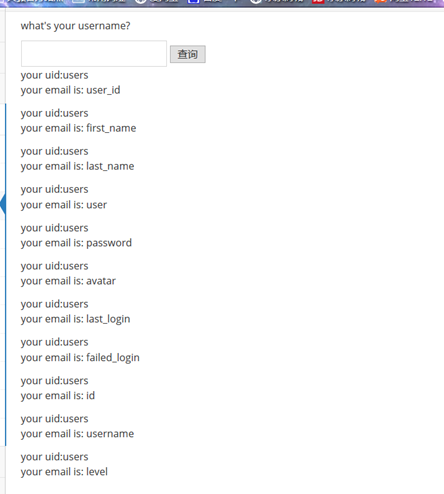Click the vertical blue bar on left edge

click(6, 275)
